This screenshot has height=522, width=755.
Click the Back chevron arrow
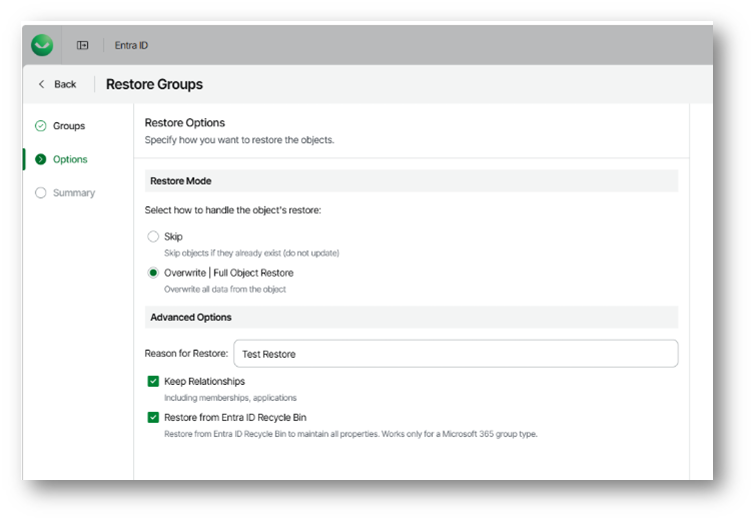(x=41, y=84)
